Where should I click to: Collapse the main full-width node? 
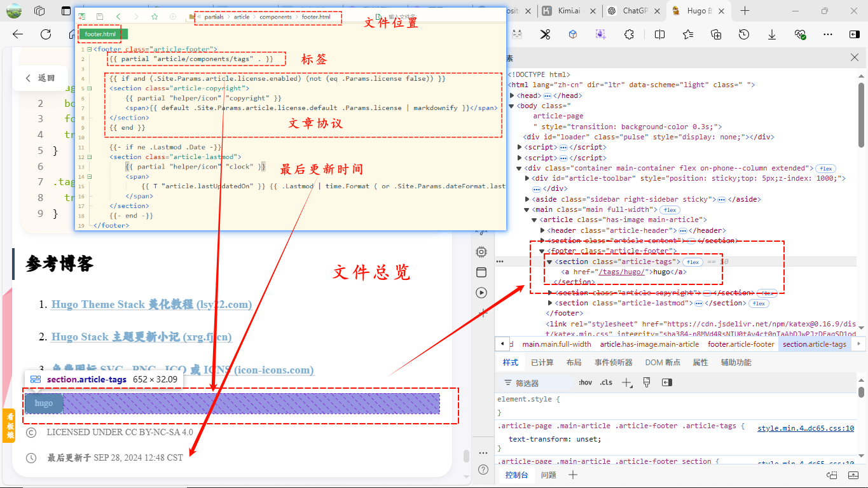tap(527, 210)
